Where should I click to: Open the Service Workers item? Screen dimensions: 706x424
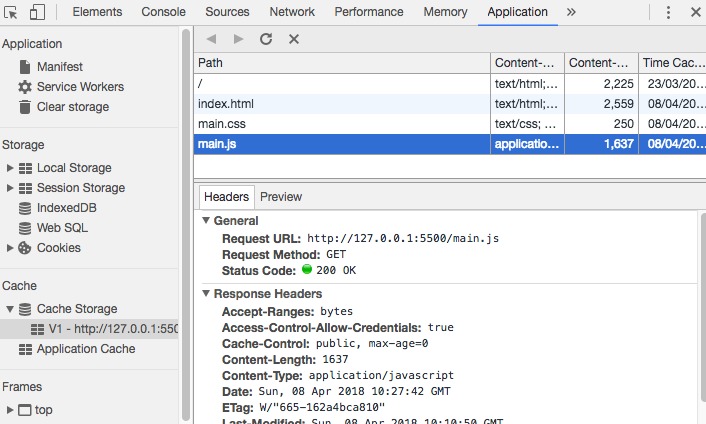(71, 86)
